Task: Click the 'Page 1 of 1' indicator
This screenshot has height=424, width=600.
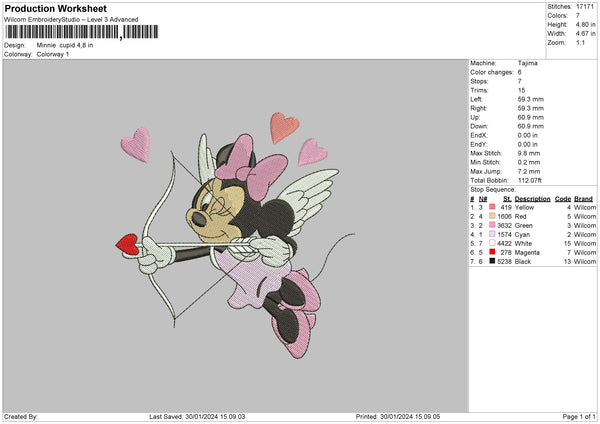Action: pyautogui.click(x=579, y=417)
